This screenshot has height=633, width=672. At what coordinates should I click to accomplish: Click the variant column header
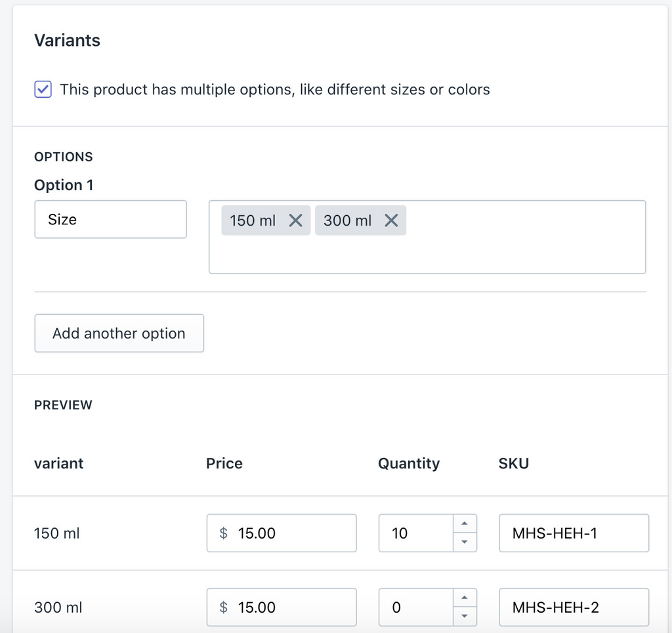tap(58, 463)
